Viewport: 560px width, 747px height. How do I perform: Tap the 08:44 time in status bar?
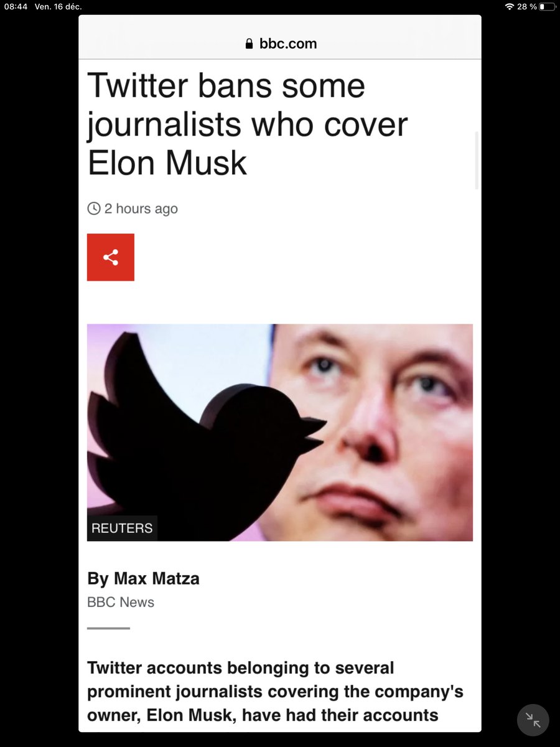16,6
